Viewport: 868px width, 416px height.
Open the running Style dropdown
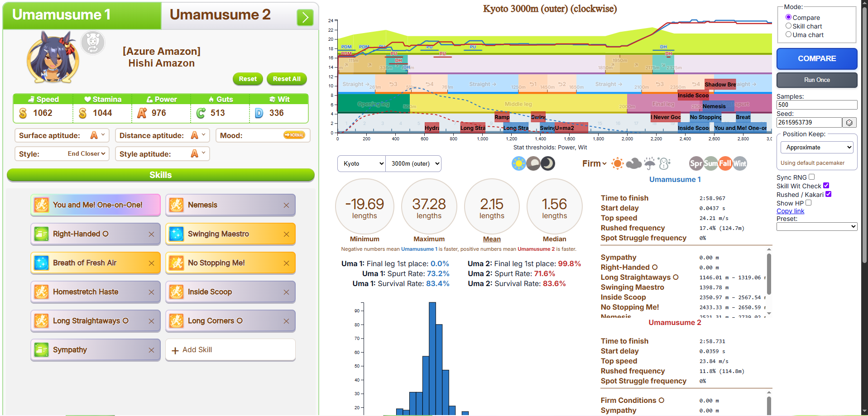click(x=86, y=154)
